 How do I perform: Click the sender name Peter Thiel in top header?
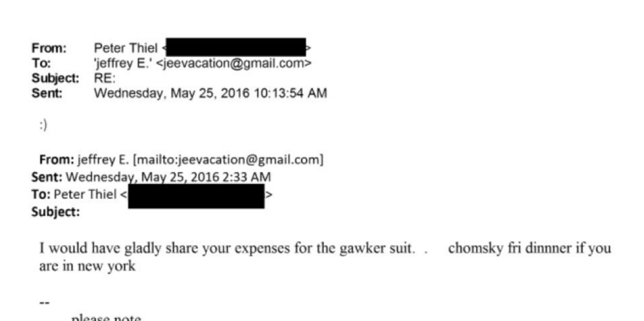click(126, 48)
